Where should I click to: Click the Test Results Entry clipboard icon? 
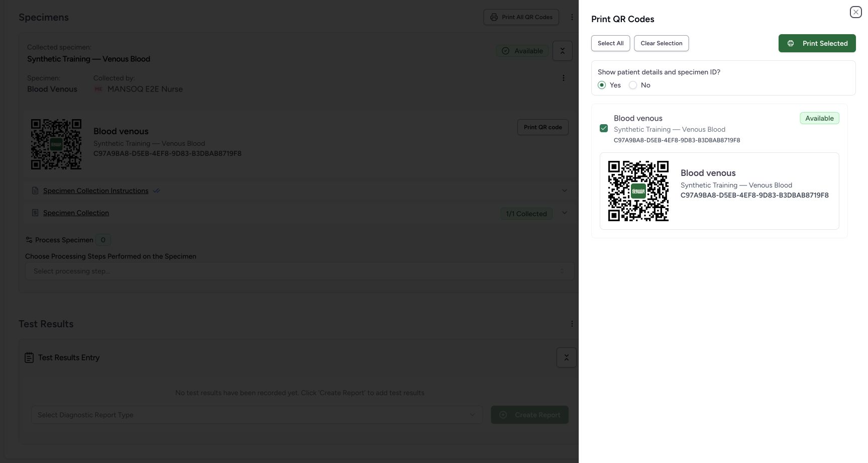(x=29, y=357)
